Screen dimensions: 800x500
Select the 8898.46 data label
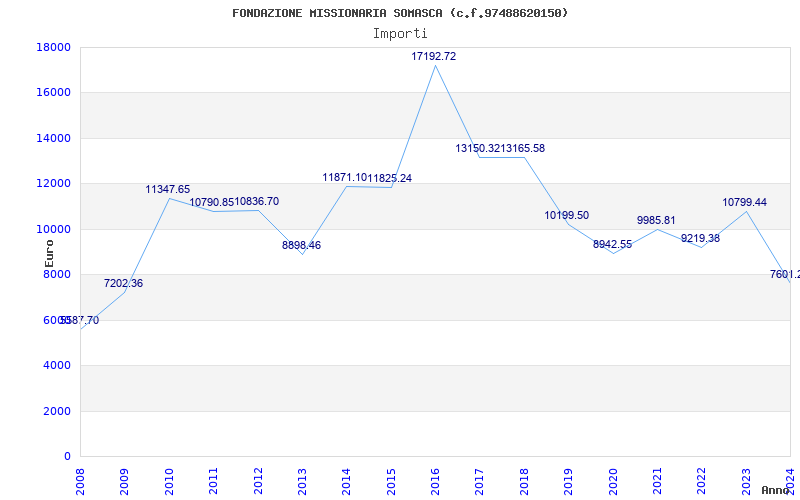pyautogui.click(x=302, y=245)
